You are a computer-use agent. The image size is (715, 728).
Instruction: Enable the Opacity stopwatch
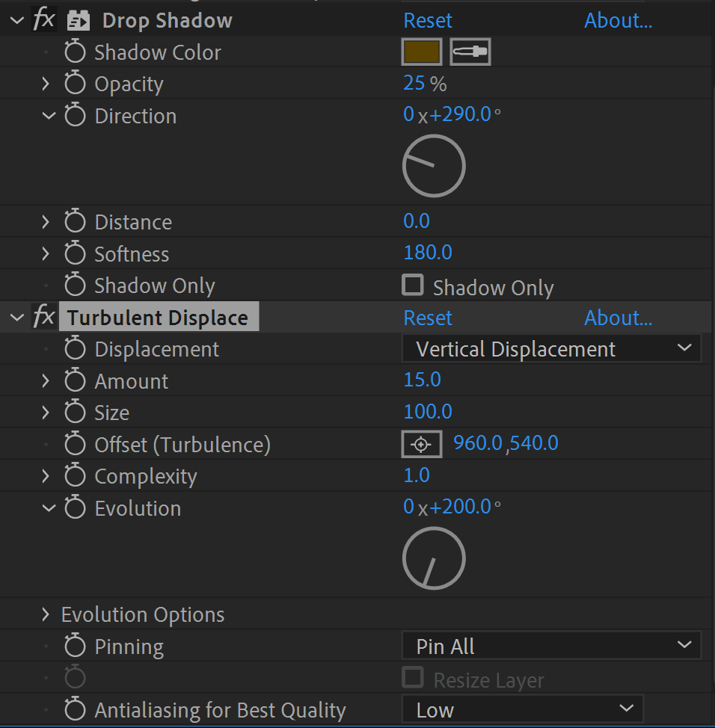point(75,84)
